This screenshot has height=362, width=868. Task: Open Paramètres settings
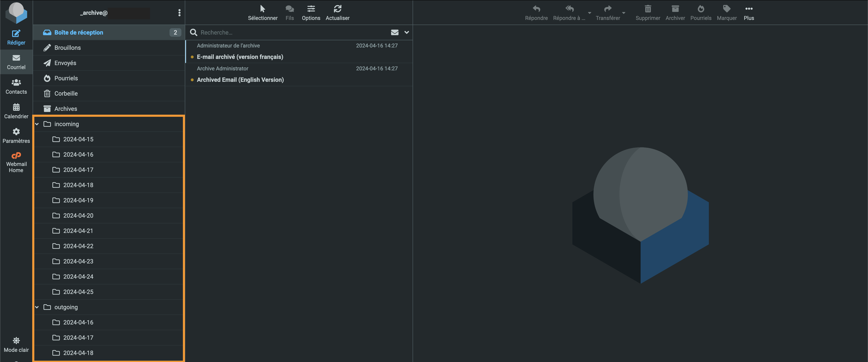coord(16,136)
